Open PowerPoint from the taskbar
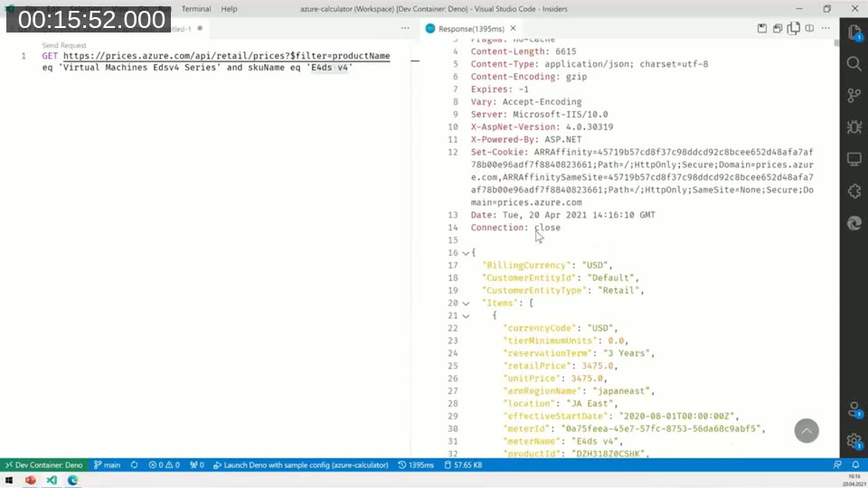Screen dimensions: 868x488 pyautogui.click(x=31, y=480)
